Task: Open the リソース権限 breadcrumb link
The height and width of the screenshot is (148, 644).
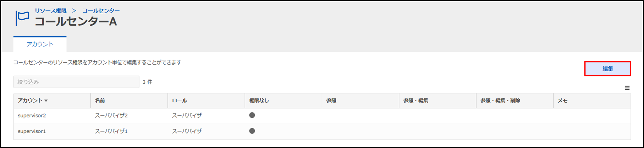Action: 50,10
